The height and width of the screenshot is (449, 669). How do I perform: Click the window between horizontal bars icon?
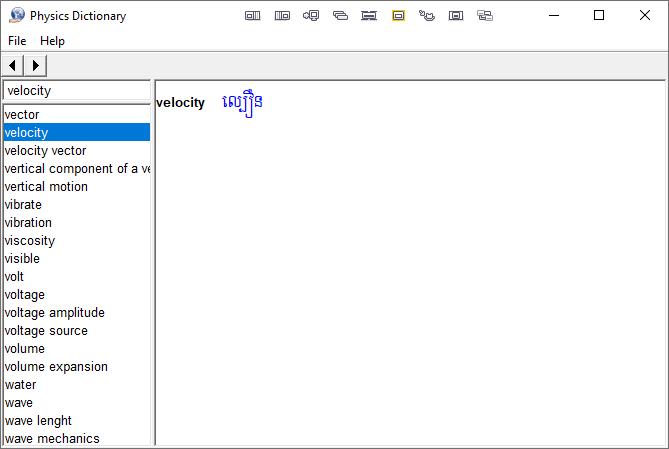369,16
